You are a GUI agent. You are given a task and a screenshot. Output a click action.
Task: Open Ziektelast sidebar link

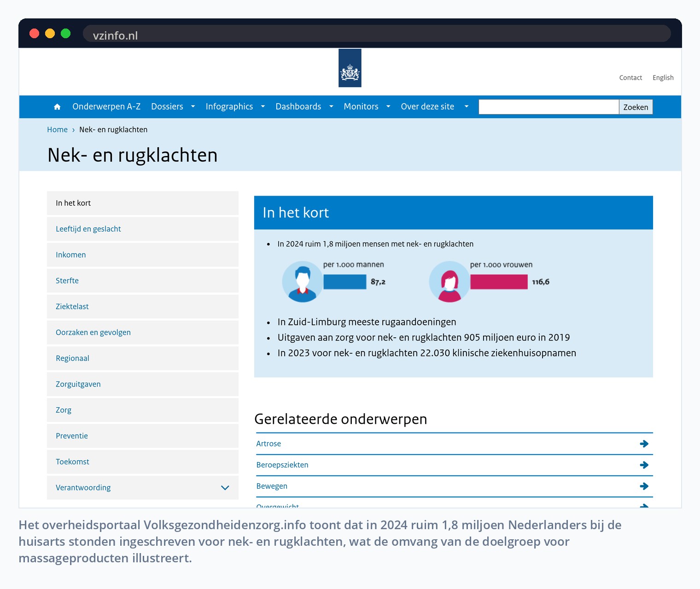click(143, 306)
